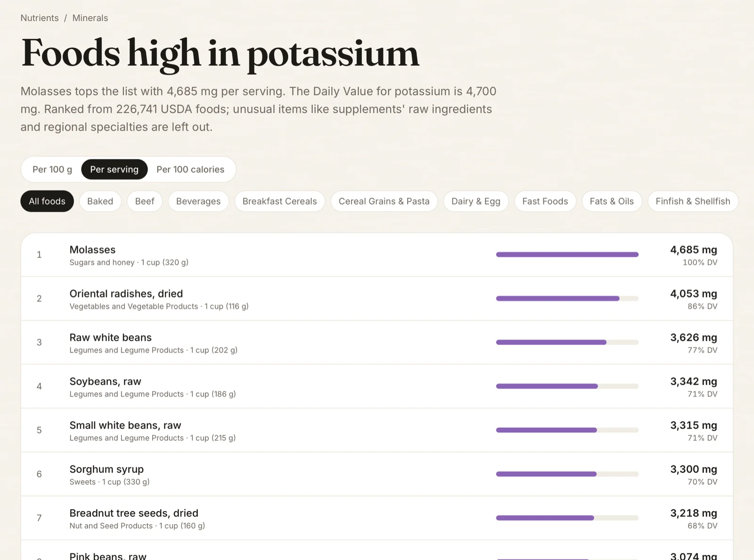
Task: Click the 3,626 mg value
Action: tap(694, 337)
